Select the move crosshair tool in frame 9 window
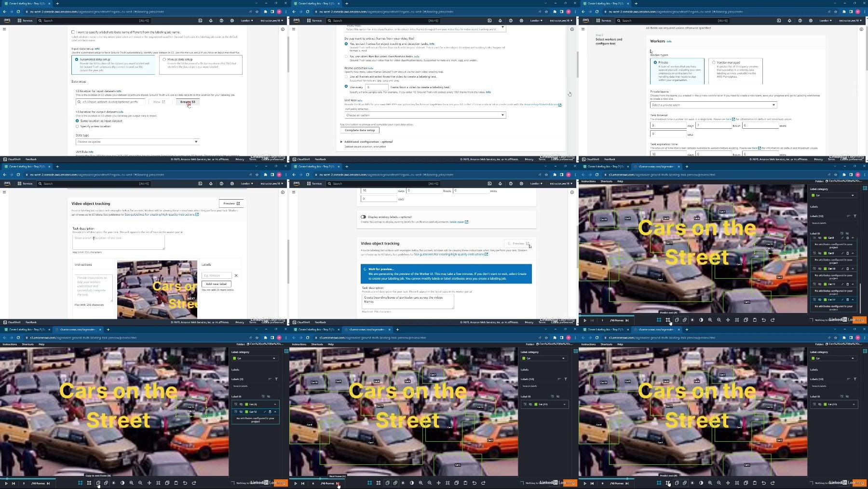 pos(728,483)
